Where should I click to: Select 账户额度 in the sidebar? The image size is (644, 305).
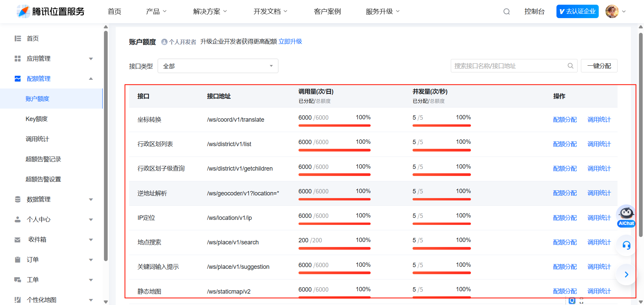[x=51, y=99]
